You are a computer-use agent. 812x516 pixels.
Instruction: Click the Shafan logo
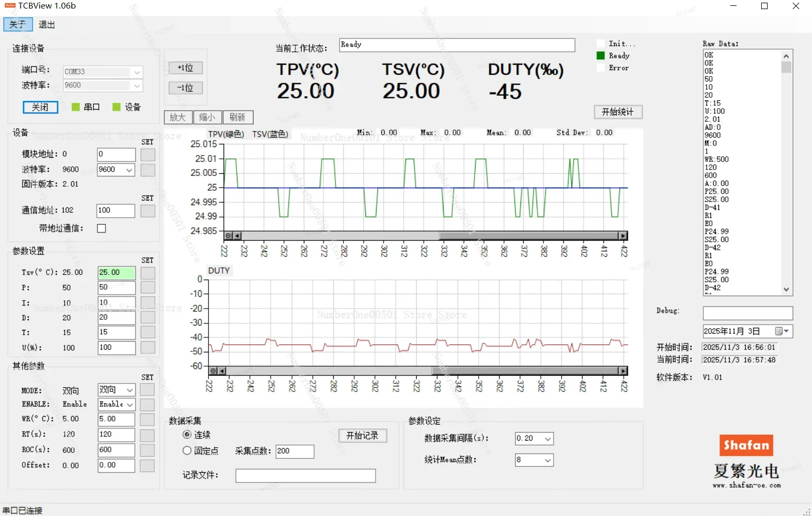746,445
